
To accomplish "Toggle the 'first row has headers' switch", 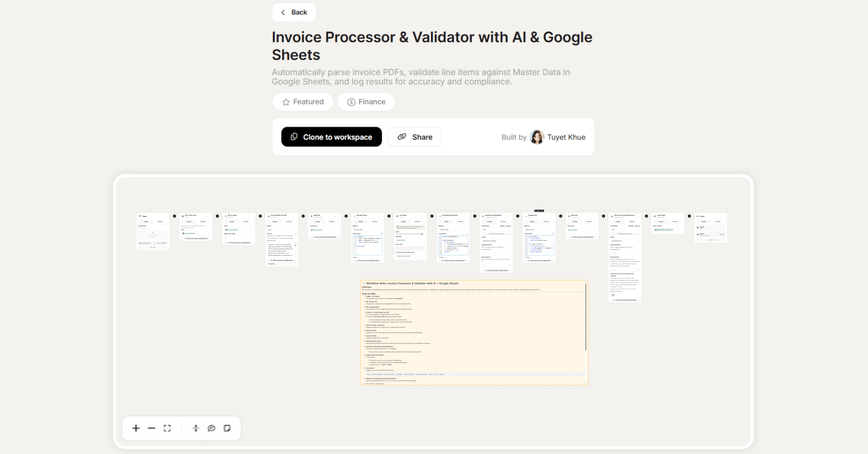I will click(613, 295).
